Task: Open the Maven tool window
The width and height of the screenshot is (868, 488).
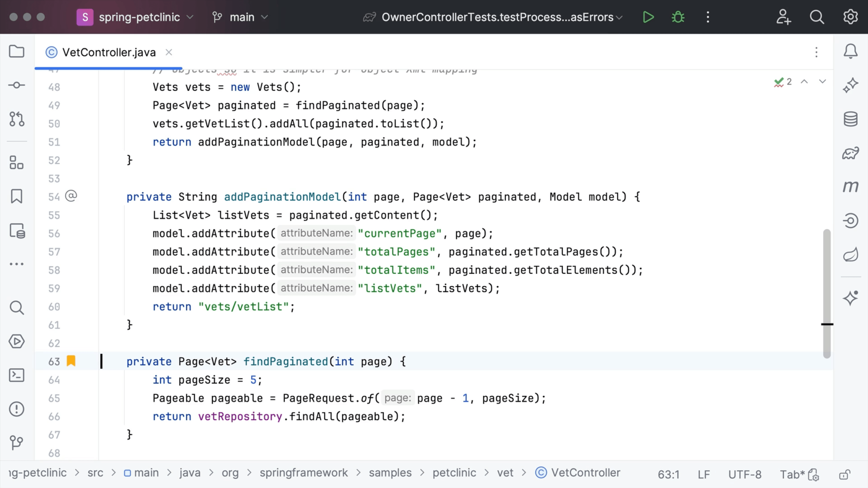Action: pyautogui.click(x=850, y=186)
